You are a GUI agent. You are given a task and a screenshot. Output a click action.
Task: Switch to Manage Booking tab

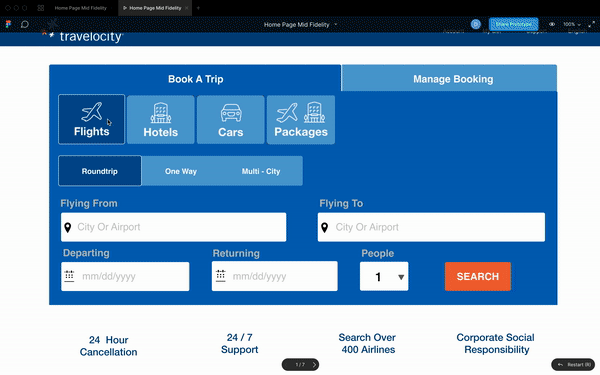click(x=449, y=78)
